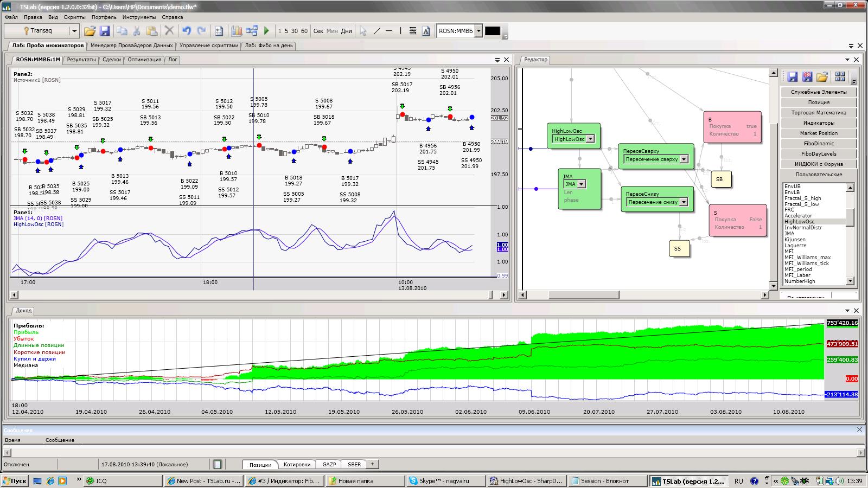Expand the ROSN:ММВБ instrument dropdown

click(478, 31)
